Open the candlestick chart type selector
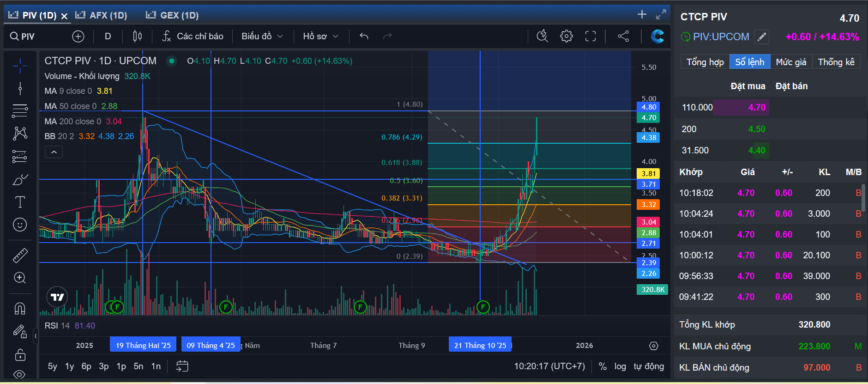The image size is (868, 384). click(137, 36)
